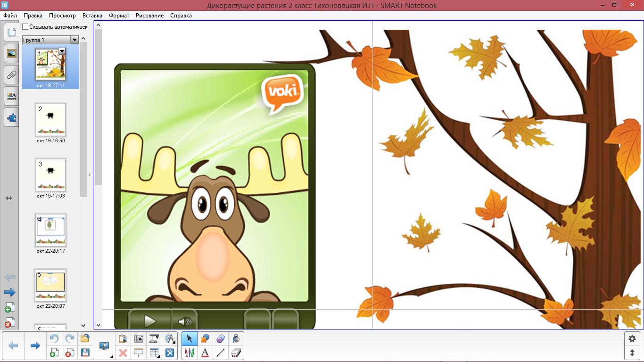The width and height of the screenshot is (644, 362).
Task: Open the Attachments paperclip tab
Action: [x=11, y=74]
